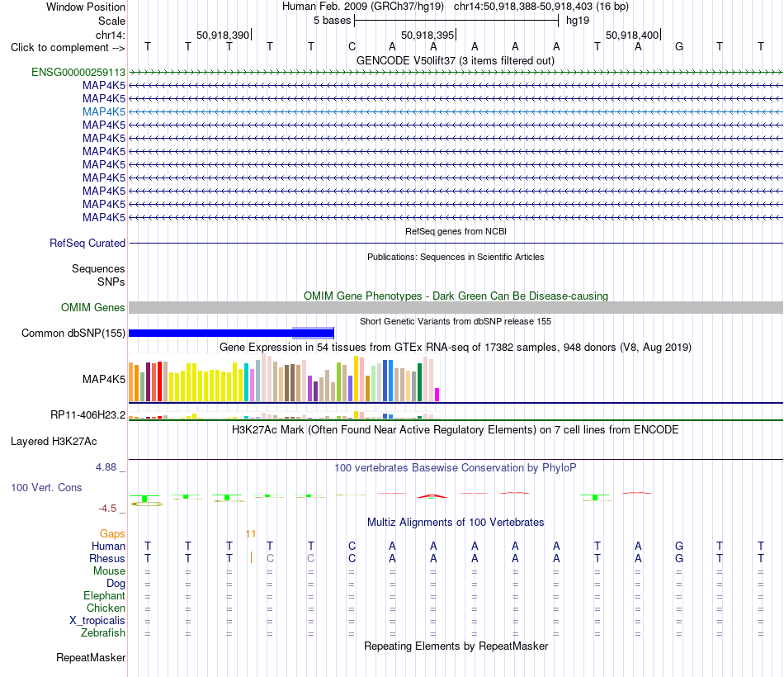Click the 100 Vert. Cons label

coord(46,487)
